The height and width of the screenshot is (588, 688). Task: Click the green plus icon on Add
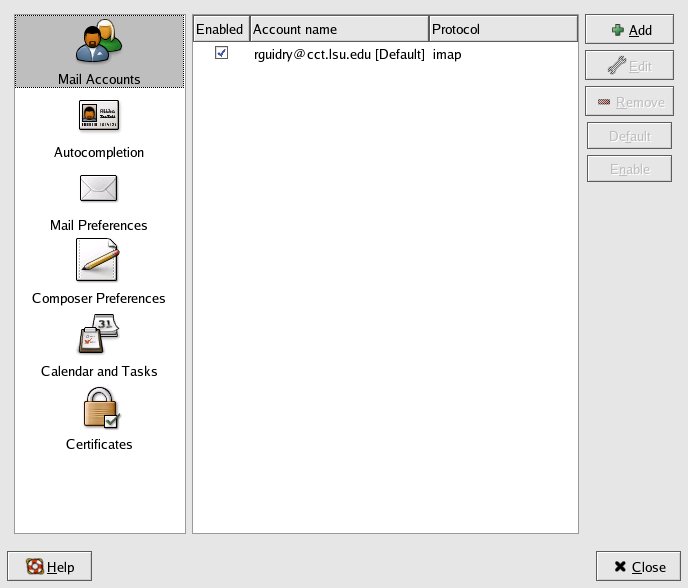(x=618, y=30)
